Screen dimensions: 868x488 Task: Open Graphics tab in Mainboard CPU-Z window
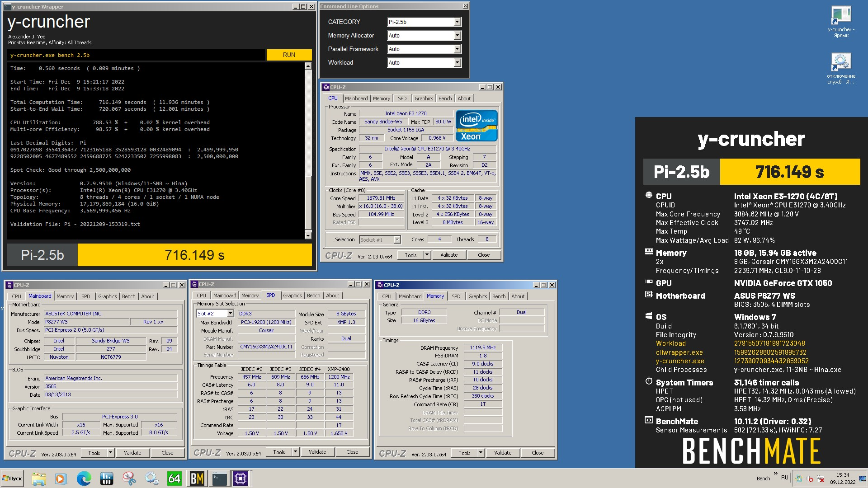107,296
